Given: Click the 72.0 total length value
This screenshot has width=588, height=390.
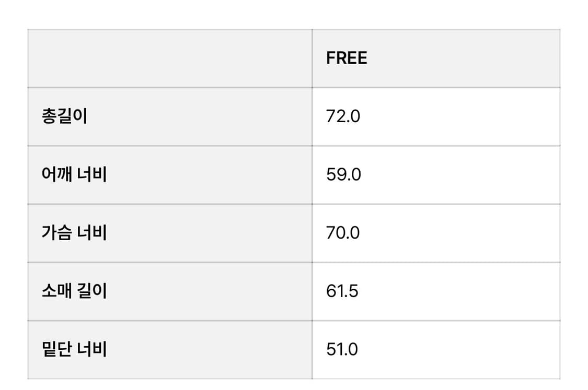Looking at the screenshot, I should tap(343, 116).
